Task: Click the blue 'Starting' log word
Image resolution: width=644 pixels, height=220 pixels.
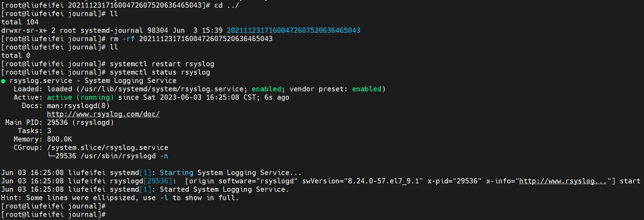Action: [x=176, y=173]
